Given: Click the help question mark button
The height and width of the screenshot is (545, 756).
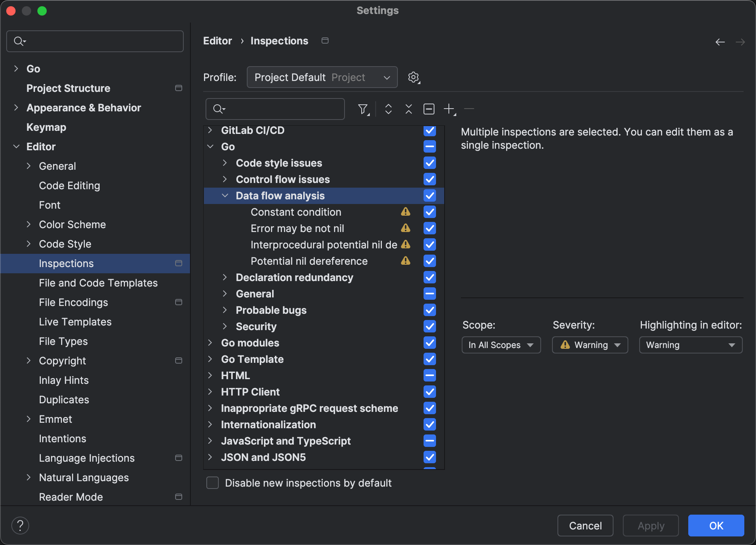Looking at the screenshot, I should click(x=20, y=526).
